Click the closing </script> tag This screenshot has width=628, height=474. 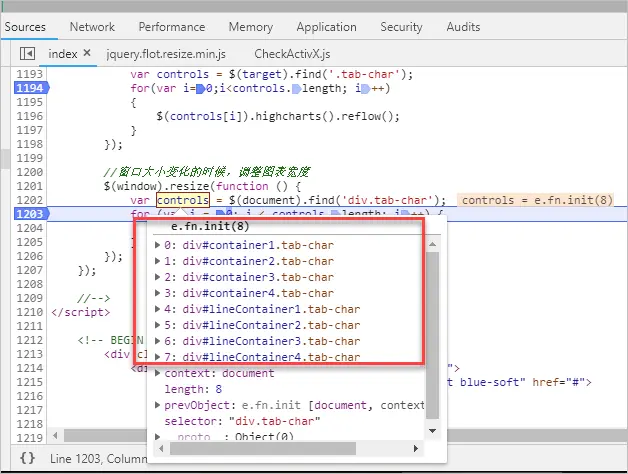(x=81, y=312)
